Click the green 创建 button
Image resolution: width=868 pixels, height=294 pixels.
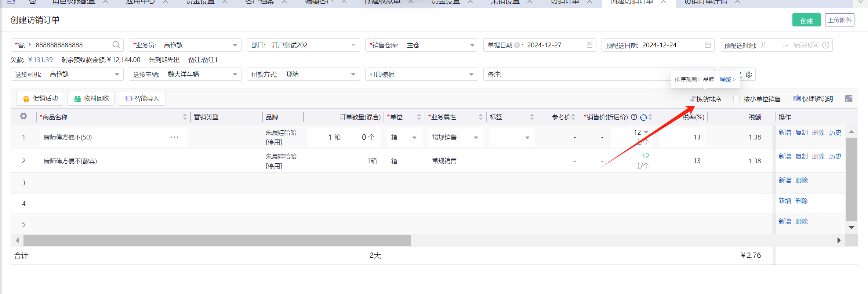pos(806,21)
